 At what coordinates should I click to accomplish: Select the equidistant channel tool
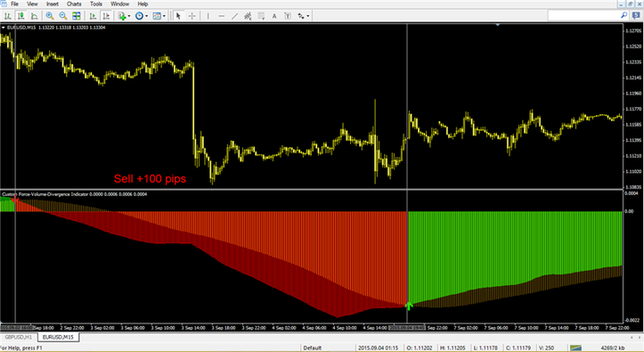point(248,16)
